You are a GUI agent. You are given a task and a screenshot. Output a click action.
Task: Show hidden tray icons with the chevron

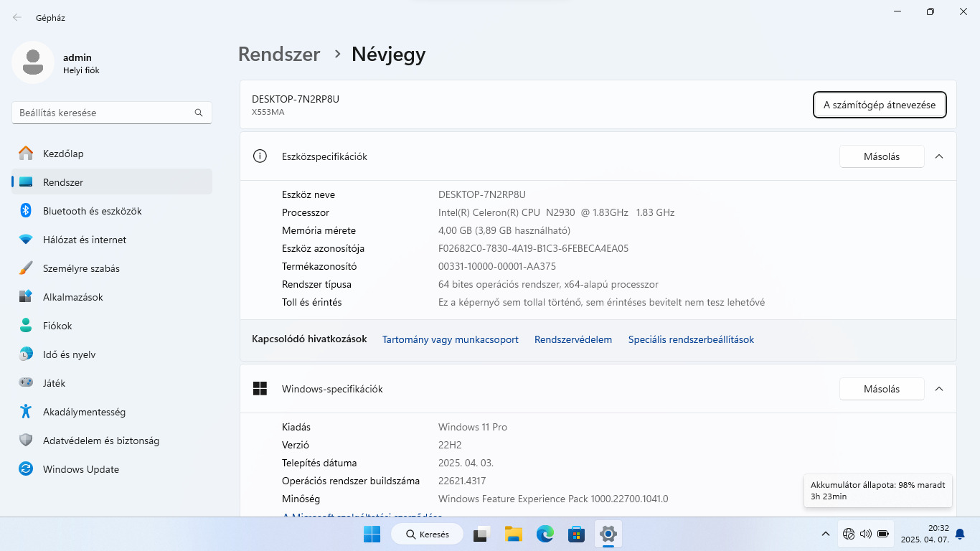pos(826,534)
